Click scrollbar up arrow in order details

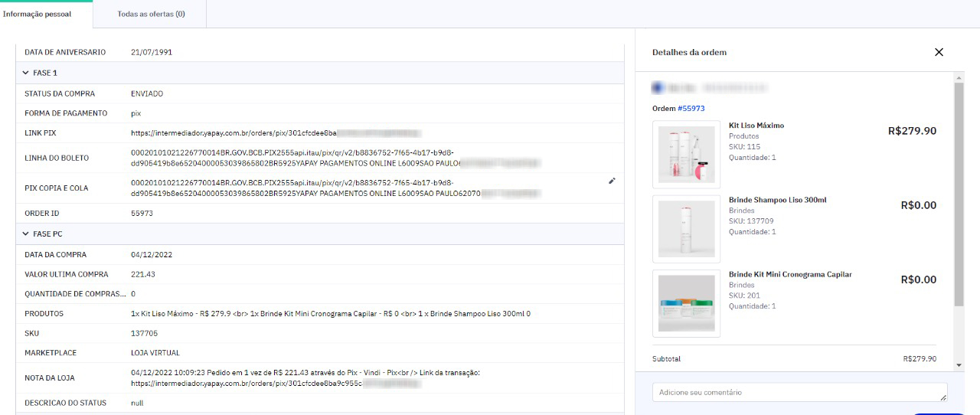(x=959, y=77)
